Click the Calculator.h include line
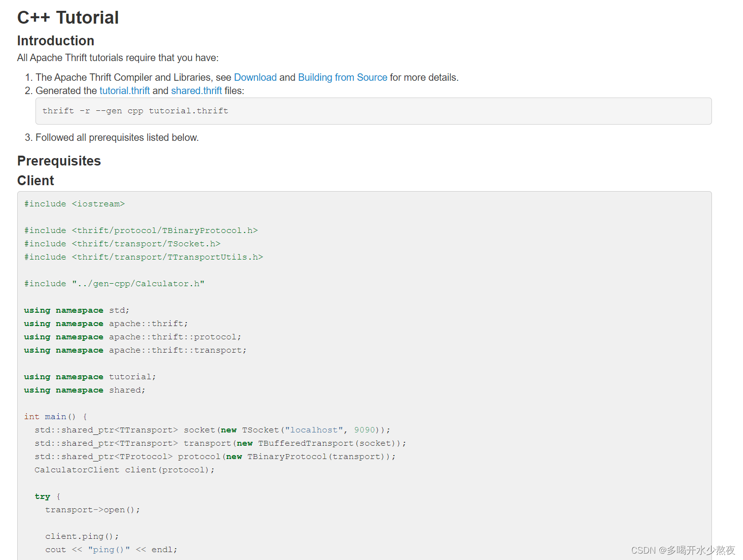This screenshot has width=743, height=560. (x=114, y=284)
